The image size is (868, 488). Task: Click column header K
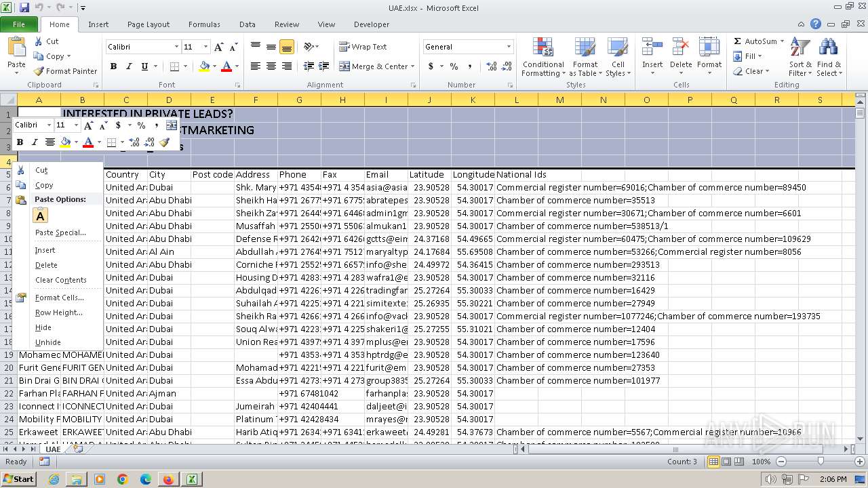[473, 100]
